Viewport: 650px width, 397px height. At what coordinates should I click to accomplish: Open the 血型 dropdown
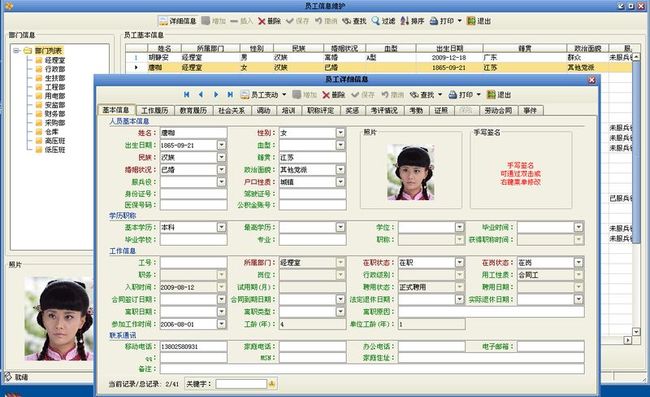coord(340,145)
